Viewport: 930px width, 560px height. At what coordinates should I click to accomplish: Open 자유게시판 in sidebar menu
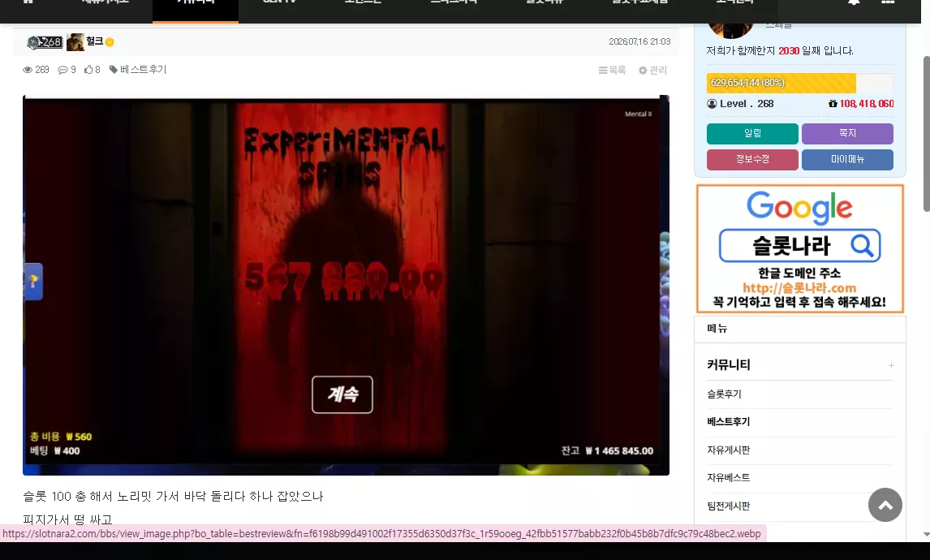point(729,450)
